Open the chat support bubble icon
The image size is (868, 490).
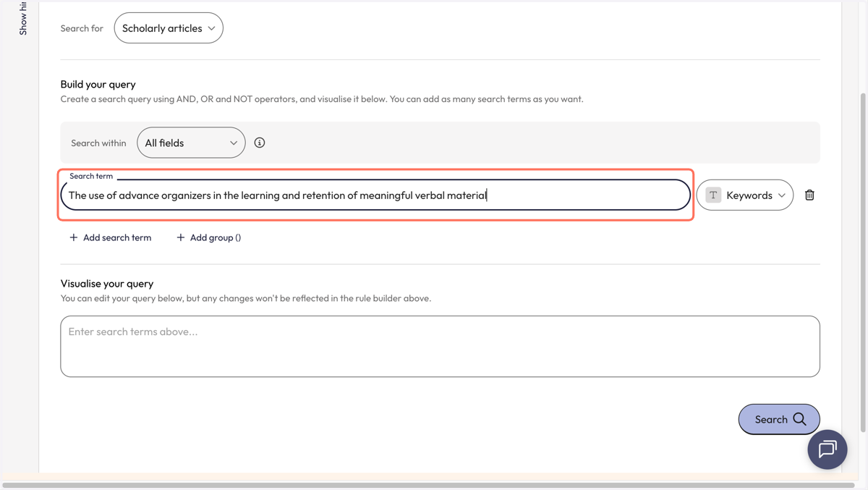[827, 449]
